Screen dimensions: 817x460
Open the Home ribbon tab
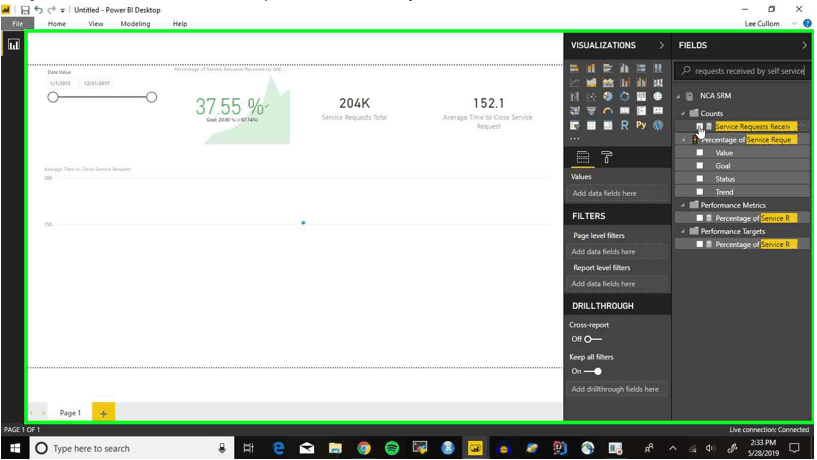(x=57, y=23)
